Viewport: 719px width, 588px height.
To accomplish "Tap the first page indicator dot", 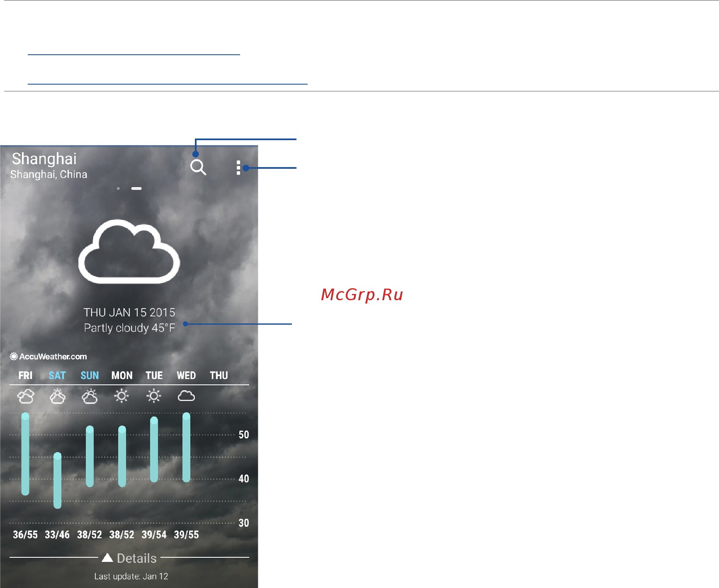I will pos(118,188).
